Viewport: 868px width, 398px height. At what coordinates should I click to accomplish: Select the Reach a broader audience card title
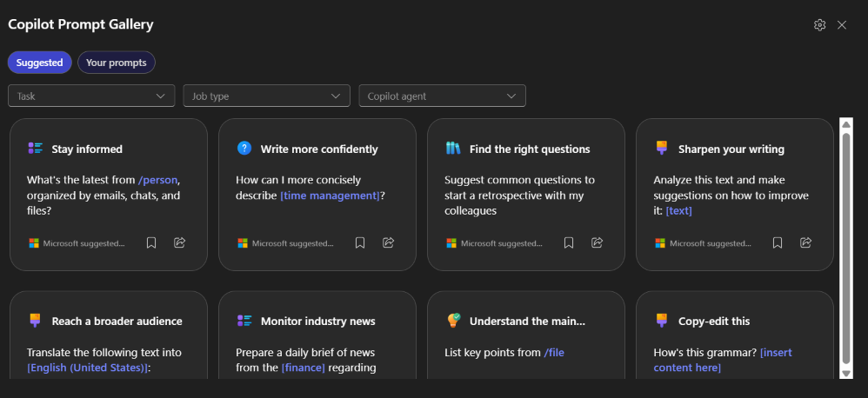point(117,322)
